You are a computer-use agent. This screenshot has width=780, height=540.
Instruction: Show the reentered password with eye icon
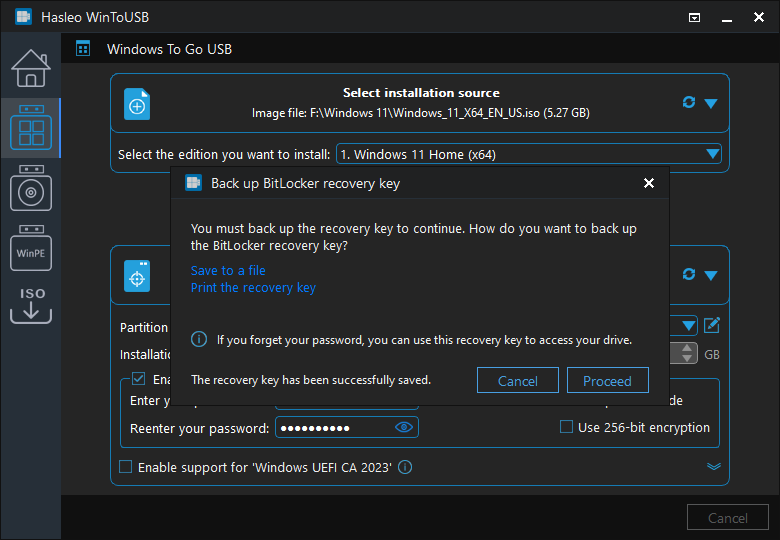(x=404, y=427)
